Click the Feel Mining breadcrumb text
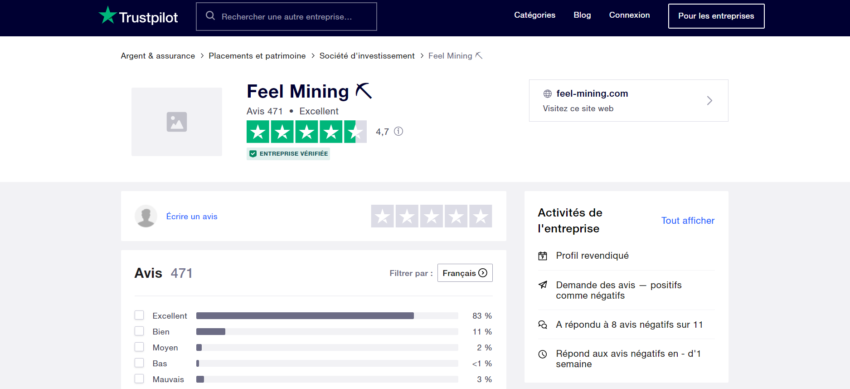 455,56
